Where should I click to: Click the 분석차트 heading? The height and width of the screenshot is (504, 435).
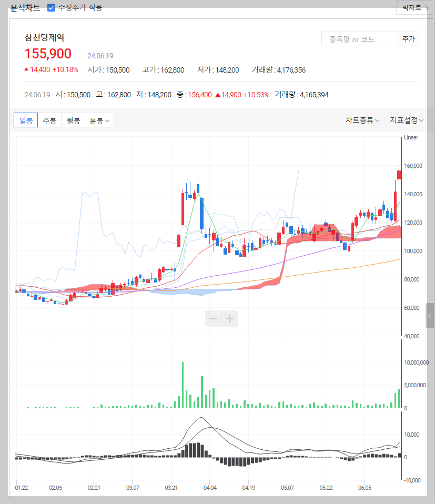(x=25, y=8)
